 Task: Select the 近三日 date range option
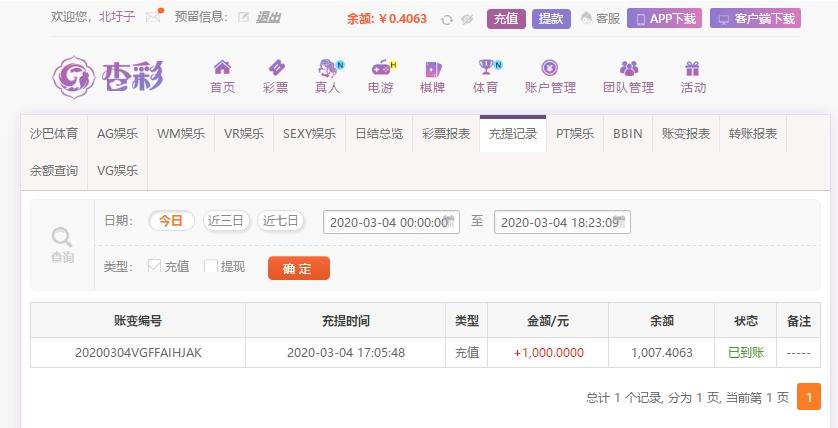tap(226, 221)
